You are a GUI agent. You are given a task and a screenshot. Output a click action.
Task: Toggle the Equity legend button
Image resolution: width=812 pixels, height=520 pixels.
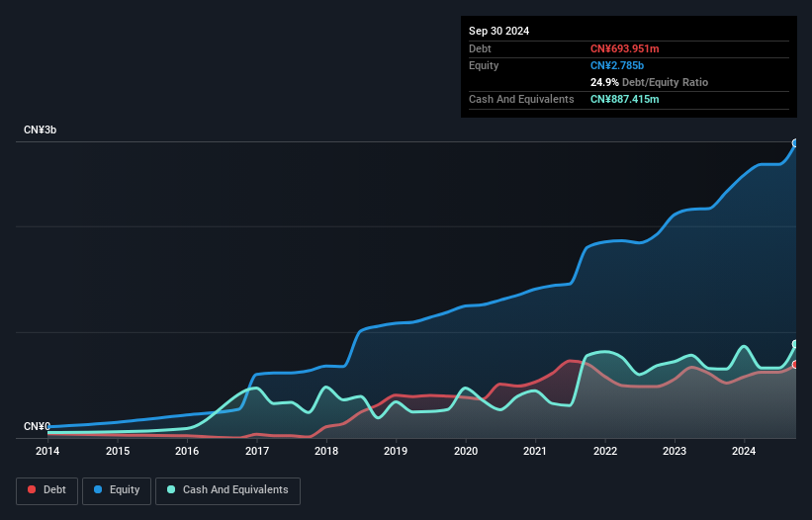(117, 490)
